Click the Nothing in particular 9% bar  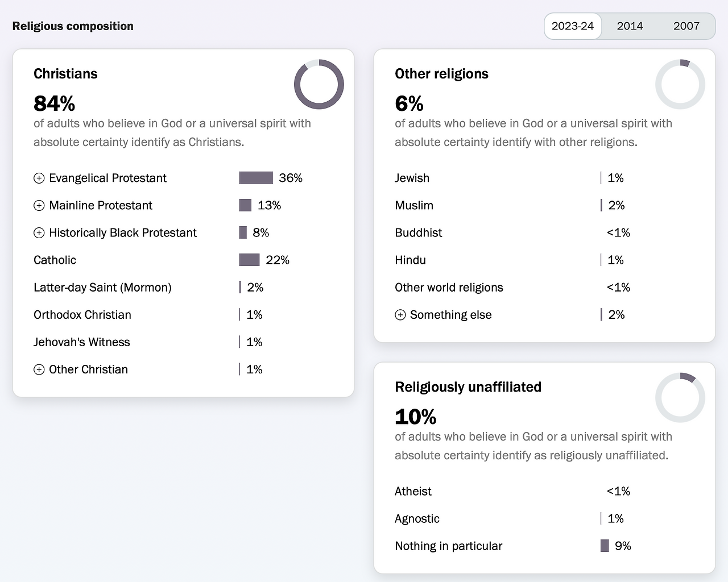tap(605, 546)
